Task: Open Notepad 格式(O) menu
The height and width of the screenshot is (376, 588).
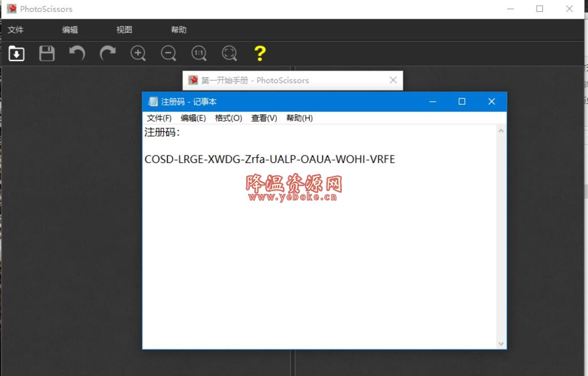Action: (228, 118)
